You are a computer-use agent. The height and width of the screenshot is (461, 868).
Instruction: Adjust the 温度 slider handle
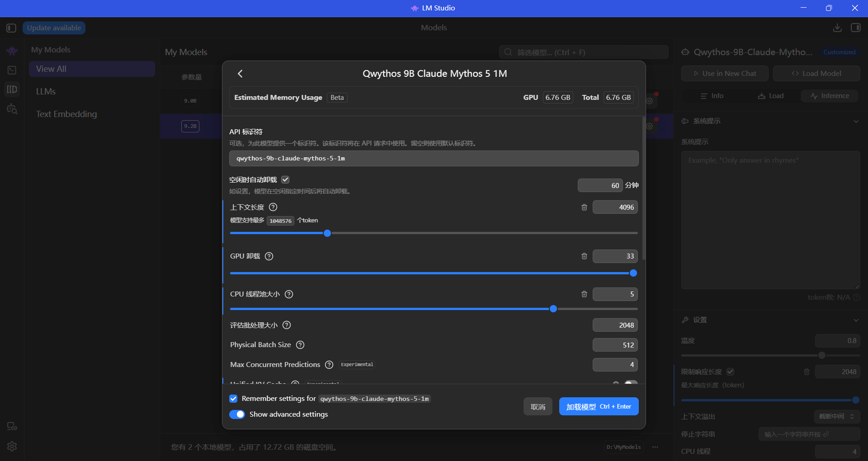(822, 355)
